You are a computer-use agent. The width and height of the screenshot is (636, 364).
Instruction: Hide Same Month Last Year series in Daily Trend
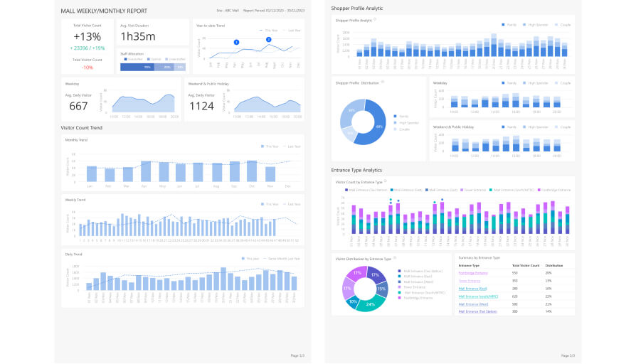[x=282, y=259]
